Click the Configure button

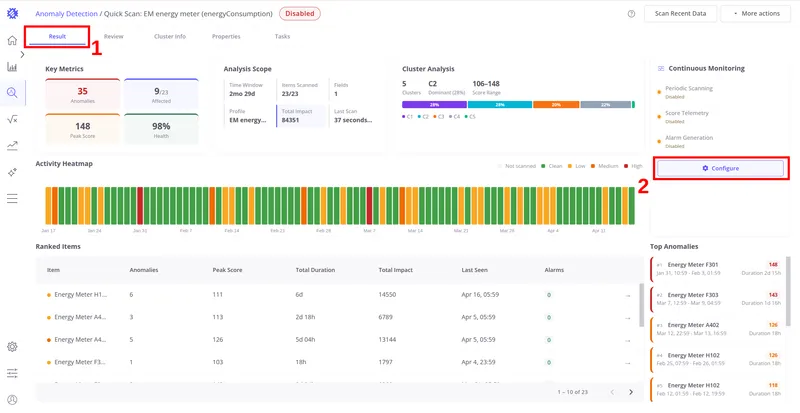click(720, 168)
